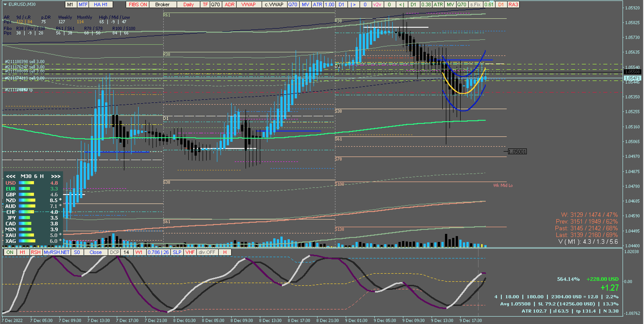Click the '|>' forward step button
This screenshot has width=644, height=324.
353,4
